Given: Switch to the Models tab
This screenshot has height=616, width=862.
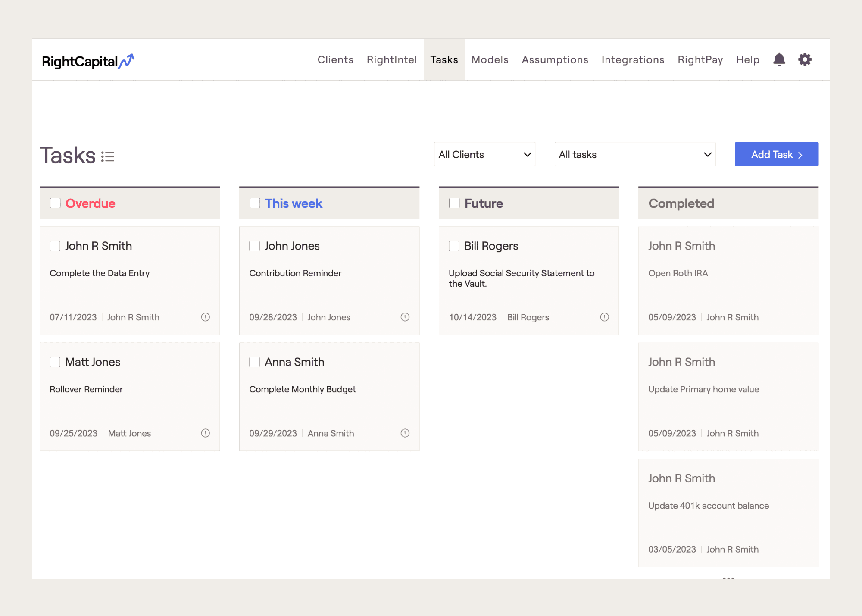Looking at the screenshot, I should 490,59.
